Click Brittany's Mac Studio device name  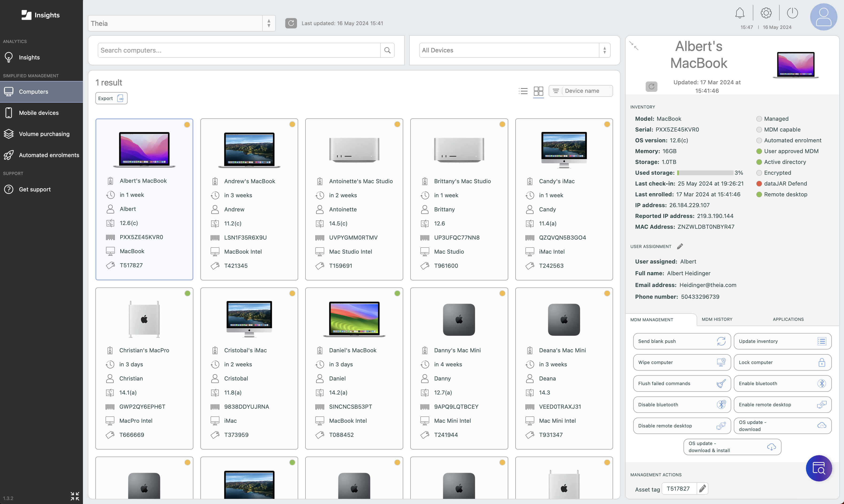tap(462, 181)
